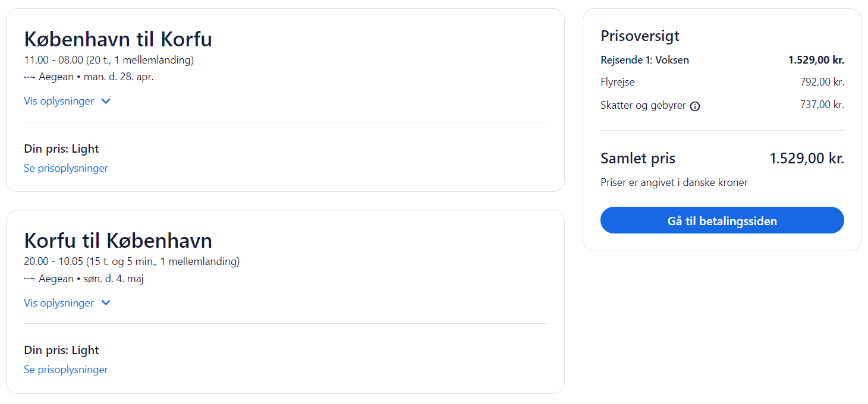
Task: Click Din pris: Light on the outbound card
Action: 61,149
